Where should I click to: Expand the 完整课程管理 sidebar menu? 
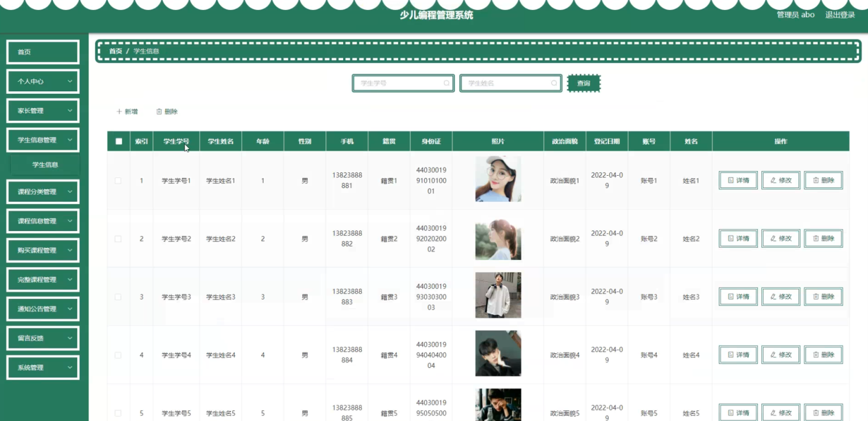click(x=42, y=279)
